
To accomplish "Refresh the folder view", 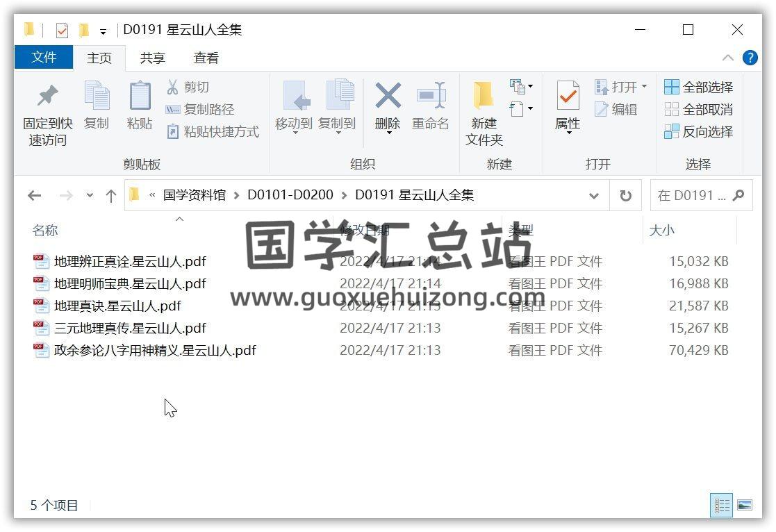I will [625, 196].
